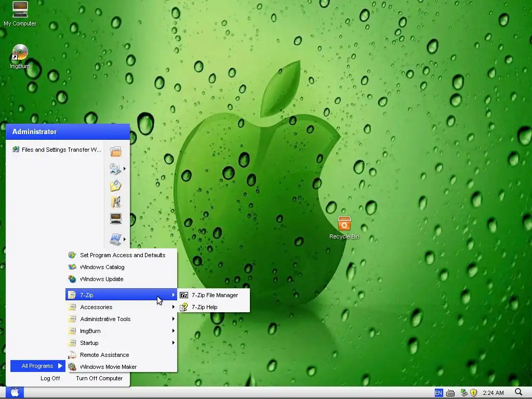532x399 pixels.
Task: Open 7-Zip File Manager from submenu
Action: click(214, 295)
